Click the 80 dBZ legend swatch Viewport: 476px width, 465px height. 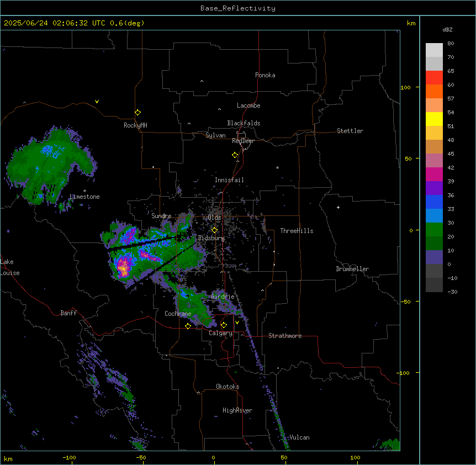[x=434, y=50]
